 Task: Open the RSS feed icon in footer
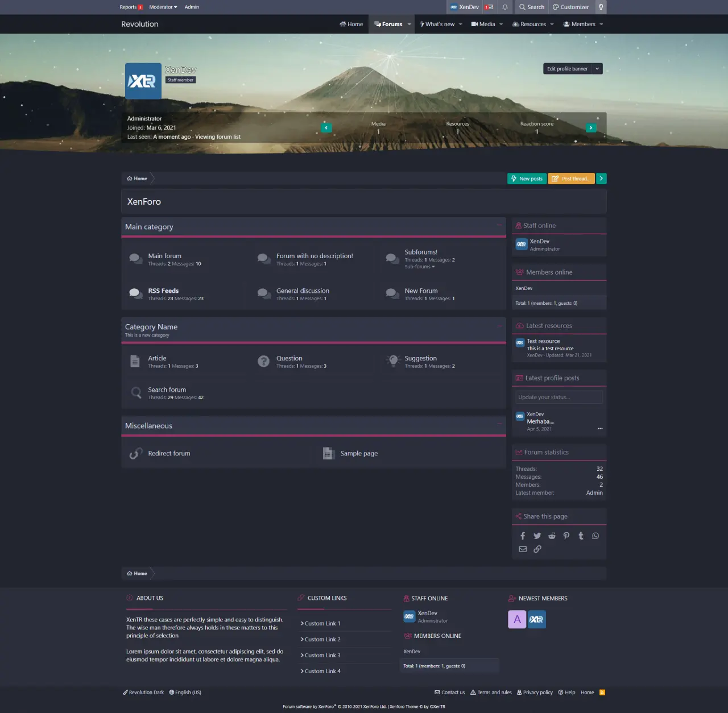pyautogui.click(x=602, y=693)
